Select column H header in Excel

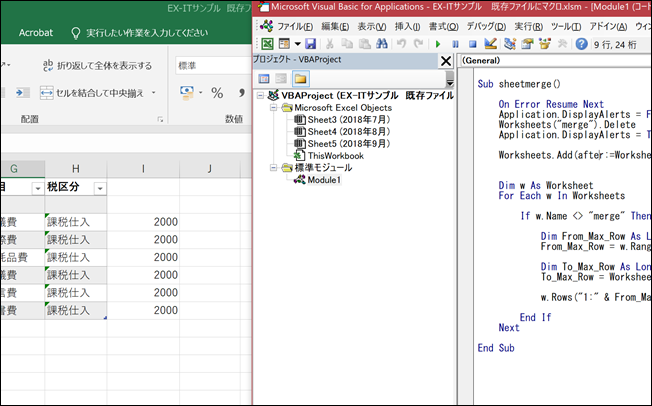pos(76,168)
